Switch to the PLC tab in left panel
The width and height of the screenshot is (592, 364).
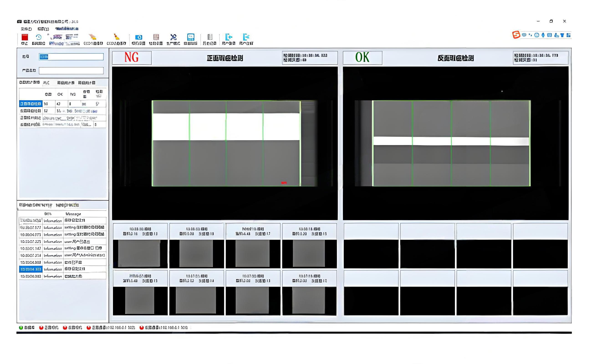tap(46, 83)
